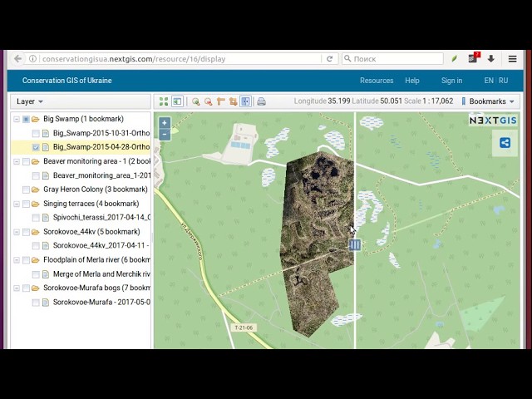Click the browser address bar
532x399 pixels.
[x=180, y=59]
